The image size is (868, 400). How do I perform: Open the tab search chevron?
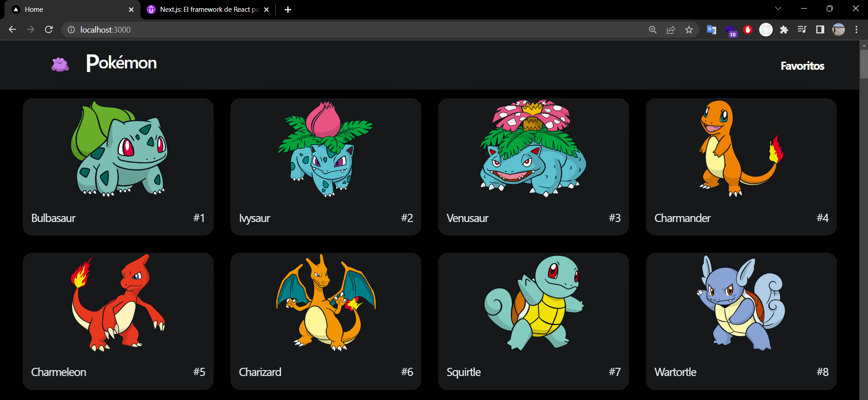(778, 9)
